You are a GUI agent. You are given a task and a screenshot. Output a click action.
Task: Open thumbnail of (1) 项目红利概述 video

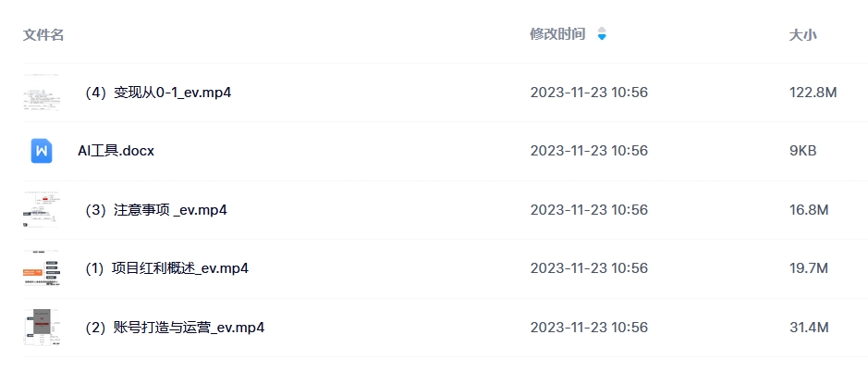(42, 268)
